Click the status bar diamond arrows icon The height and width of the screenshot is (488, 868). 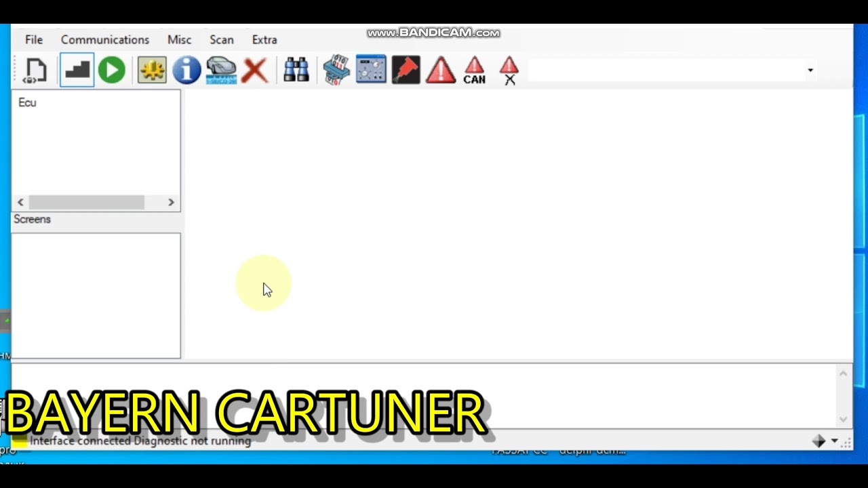pyautogui.click(x=819, y=441)
